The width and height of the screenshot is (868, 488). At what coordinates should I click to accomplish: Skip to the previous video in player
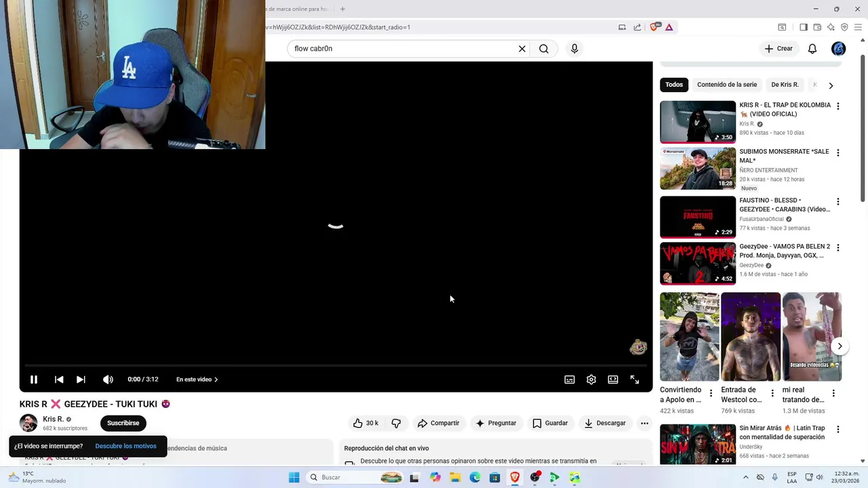[x=59, y=380]
